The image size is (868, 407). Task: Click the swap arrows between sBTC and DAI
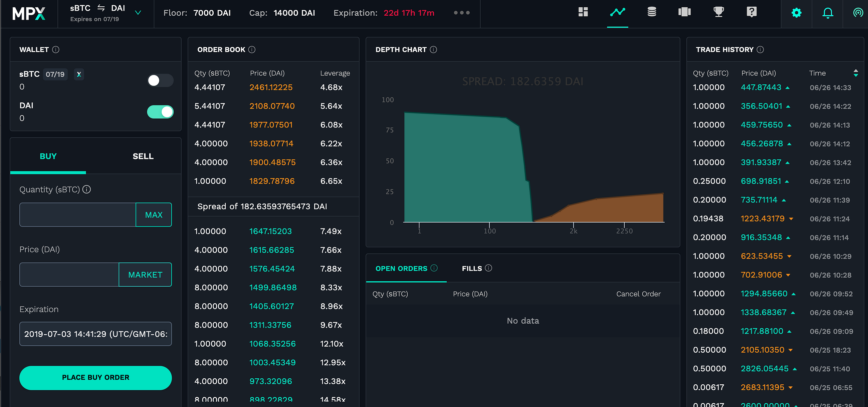click(101, 8)
